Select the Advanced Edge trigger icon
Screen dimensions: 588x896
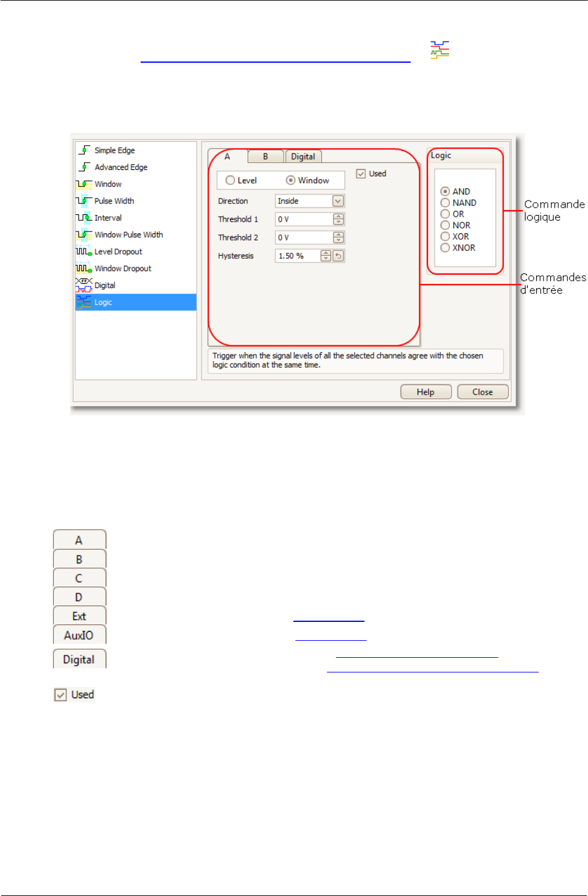coord(85,167)
